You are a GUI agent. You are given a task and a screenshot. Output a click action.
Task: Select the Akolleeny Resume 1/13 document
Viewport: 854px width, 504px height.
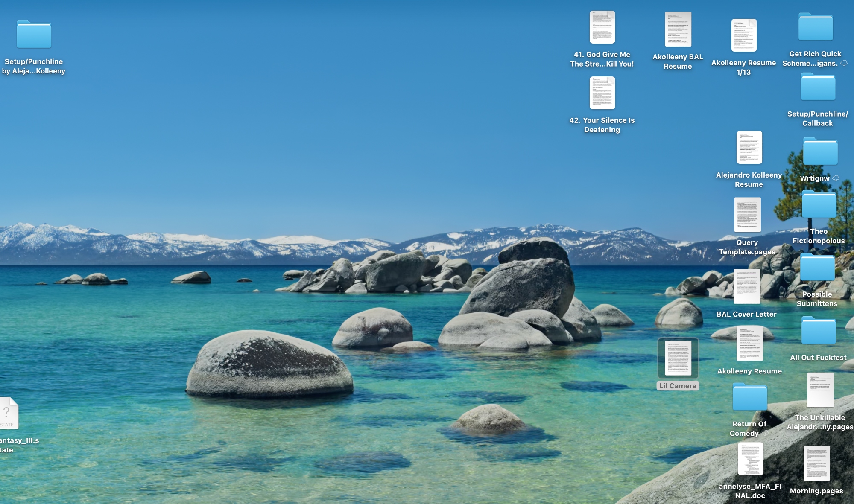(743, 35)
